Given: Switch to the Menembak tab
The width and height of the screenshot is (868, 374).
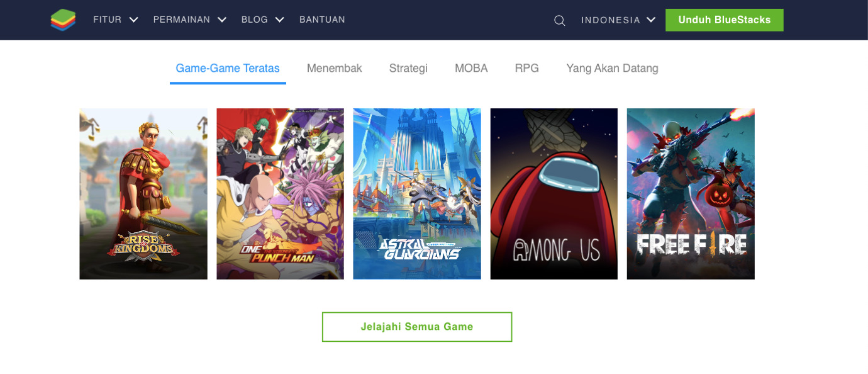Looking at the screenshot, I should coord(334,68).
